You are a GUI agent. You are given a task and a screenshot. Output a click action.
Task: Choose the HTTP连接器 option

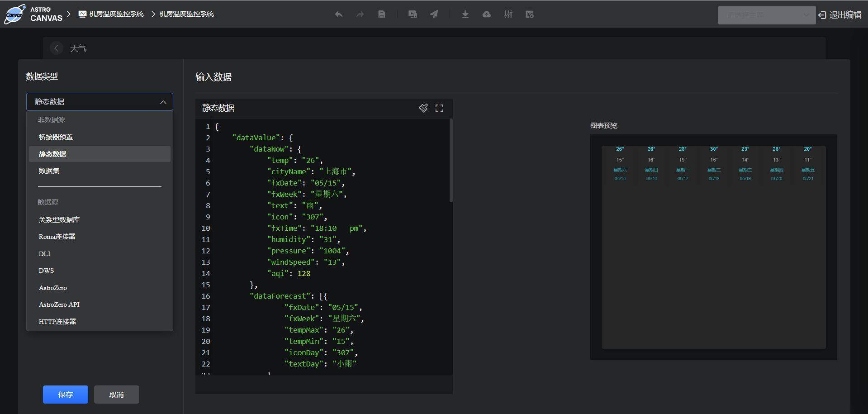[x=100, y=322]
